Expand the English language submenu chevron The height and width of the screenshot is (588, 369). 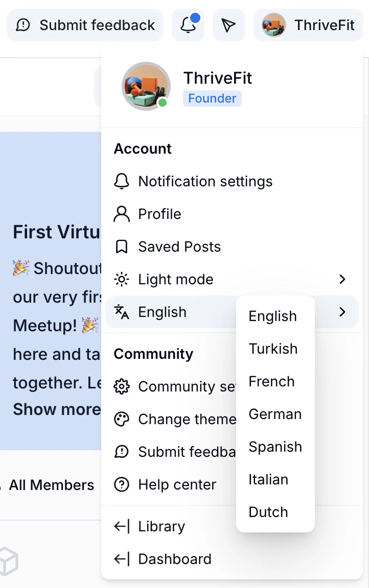[x=342, y=312]
